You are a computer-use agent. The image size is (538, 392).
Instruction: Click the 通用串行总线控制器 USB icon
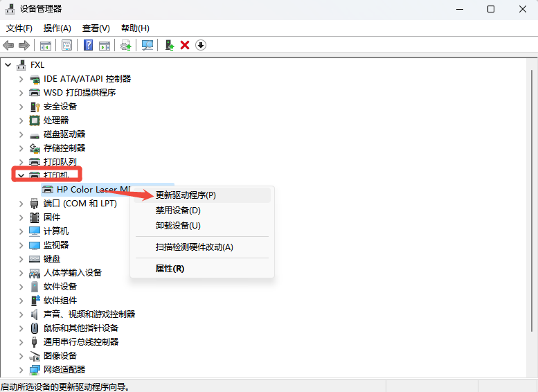[x=35, y=342]
